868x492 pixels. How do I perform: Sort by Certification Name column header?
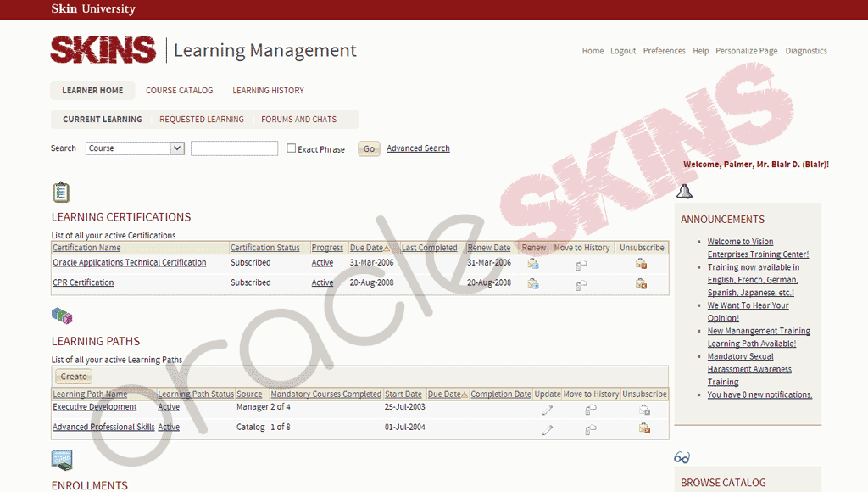click(86, 248)
